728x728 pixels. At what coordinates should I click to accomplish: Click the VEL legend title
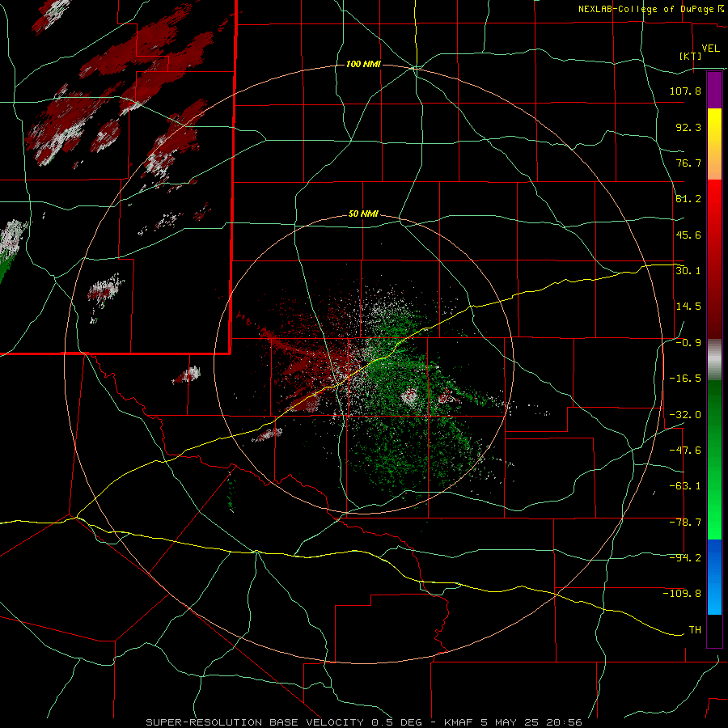710,49
